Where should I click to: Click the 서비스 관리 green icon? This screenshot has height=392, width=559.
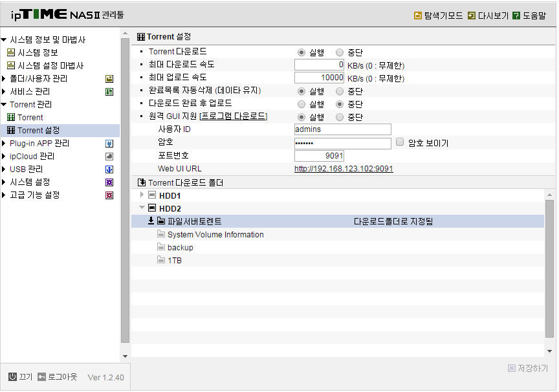tap(109, 92)
